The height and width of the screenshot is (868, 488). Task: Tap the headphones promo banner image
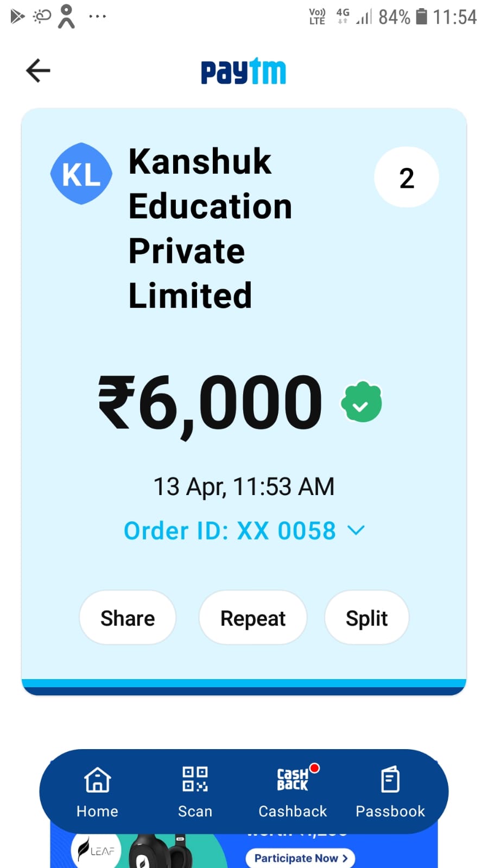click(160, 852)
